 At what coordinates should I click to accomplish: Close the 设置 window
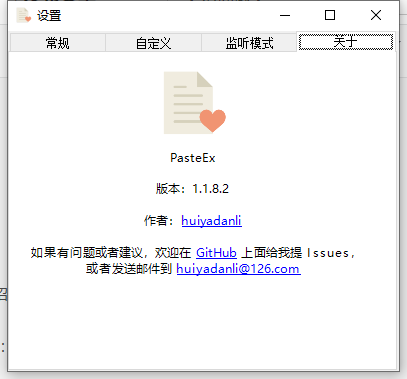tap(376, 15)
